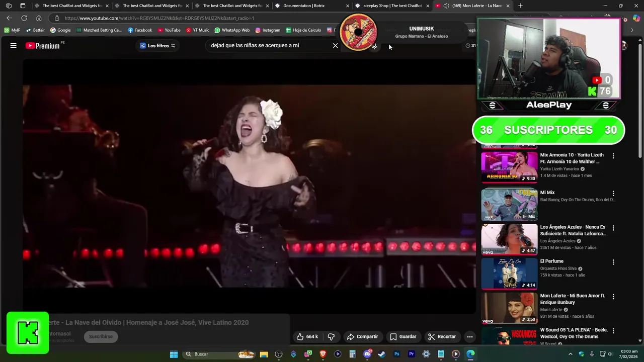Screen dimensions: 644x362
Task: Open Los filtros extension button
Action: click(x=157, y=46)
